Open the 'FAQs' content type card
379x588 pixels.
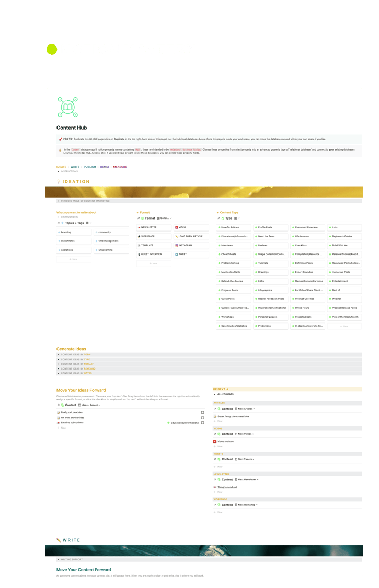click(x=271, y=281)
